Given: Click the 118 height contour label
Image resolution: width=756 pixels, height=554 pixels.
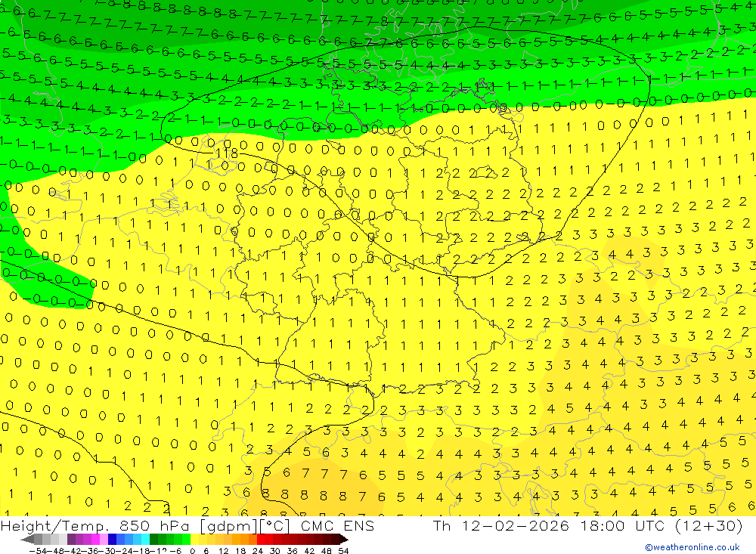Looking at the screenshot, I should coord(227,153).
